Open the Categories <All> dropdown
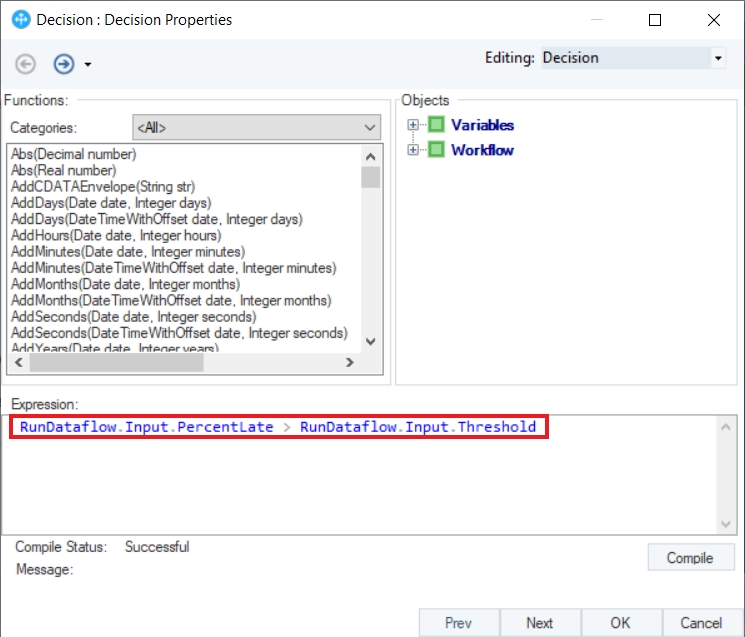This screenshot has width=745, height=637. coord(257,127)
